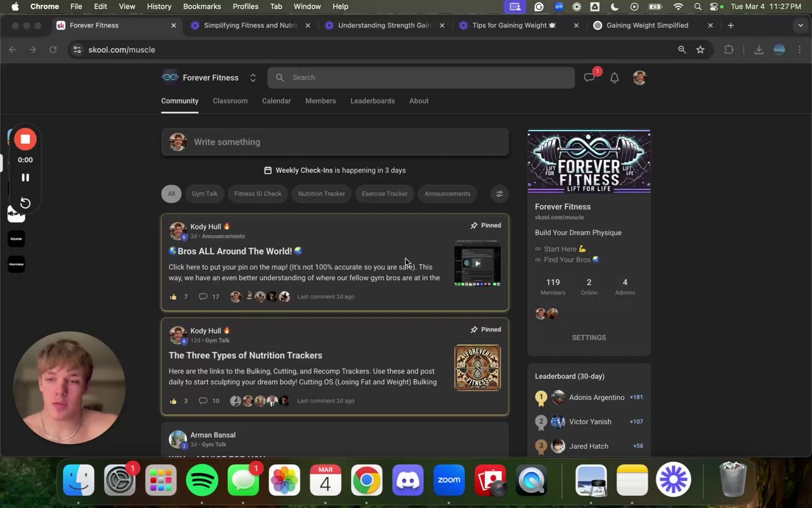
Task: Click the Forever Fitness banner image
Action: tap(589, 161)
